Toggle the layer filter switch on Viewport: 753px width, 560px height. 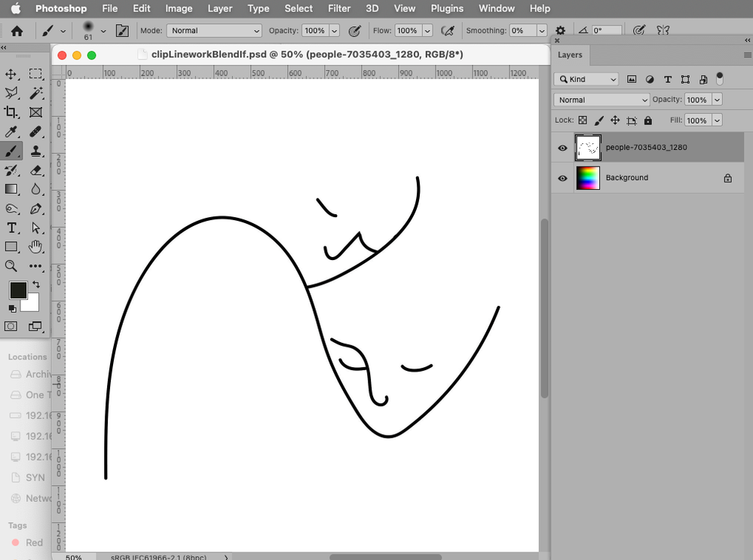click(720, 78)
